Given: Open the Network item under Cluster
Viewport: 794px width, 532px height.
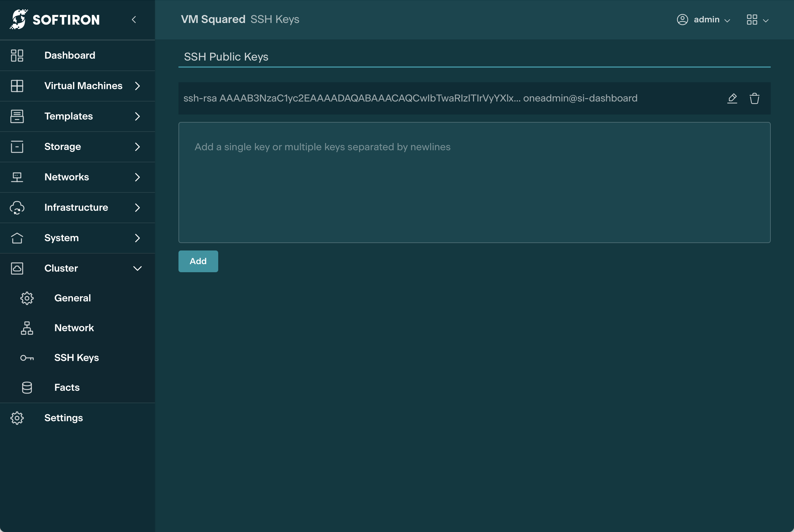Looking at the screenshot, I should 74,328.
